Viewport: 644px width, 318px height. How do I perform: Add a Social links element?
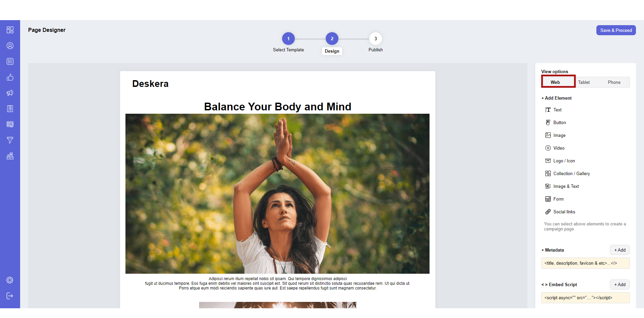click(560, 212)
